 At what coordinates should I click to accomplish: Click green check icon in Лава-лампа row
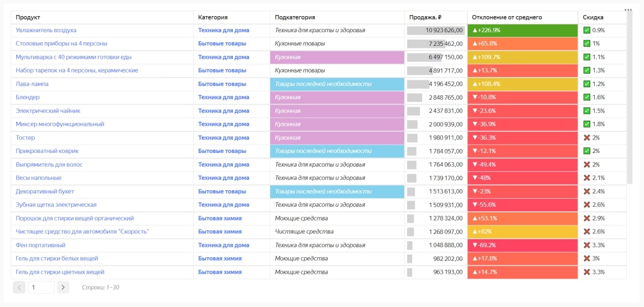(587, 84)
